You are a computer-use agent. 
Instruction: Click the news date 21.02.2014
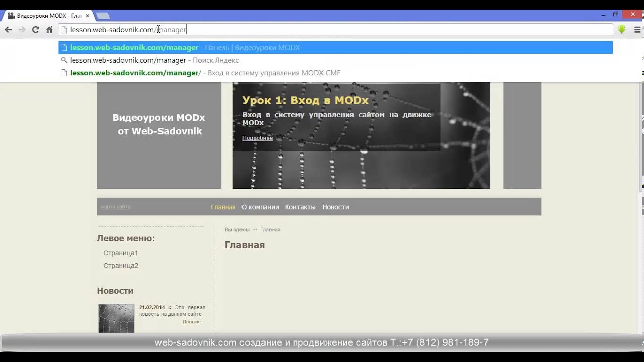[152, 307]
